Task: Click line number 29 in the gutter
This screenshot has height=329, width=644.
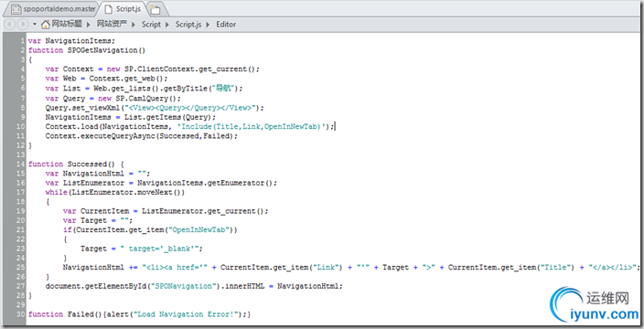Action: [20, 305]
